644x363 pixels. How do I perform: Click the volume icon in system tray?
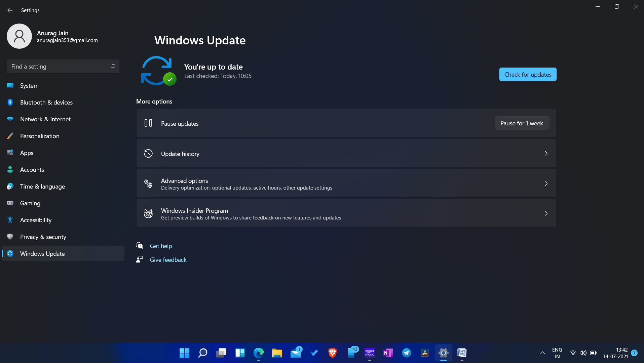pyautogui.click(x=583, y=353)
